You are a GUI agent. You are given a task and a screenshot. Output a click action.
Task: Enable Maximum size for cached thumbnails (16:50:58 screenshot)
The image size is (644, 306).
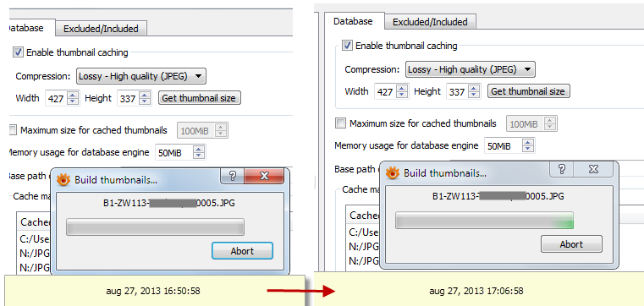(x=14, y=131)
